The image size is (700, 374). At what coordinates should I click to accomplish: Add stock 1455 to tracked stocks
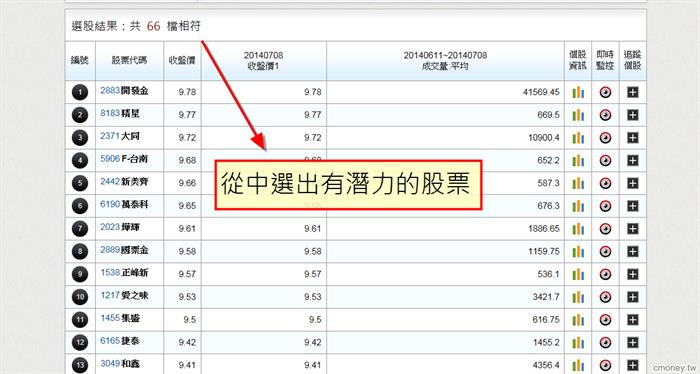click(633, 320)
